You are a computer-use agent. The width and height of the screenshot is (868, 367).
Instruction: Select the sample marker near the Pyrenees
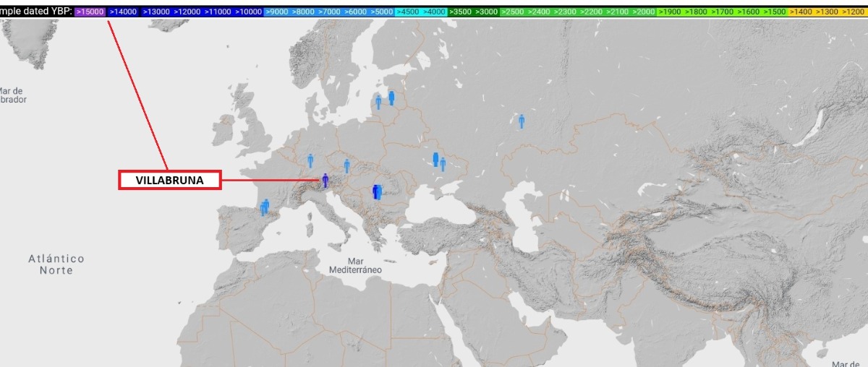pyautogui.click(x=265, y=207)
